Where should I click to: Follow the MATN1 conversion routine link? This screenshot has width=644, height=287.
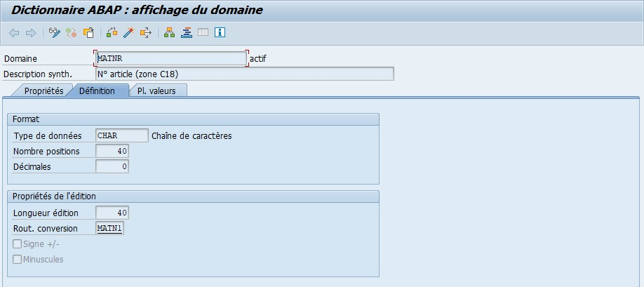109,229
